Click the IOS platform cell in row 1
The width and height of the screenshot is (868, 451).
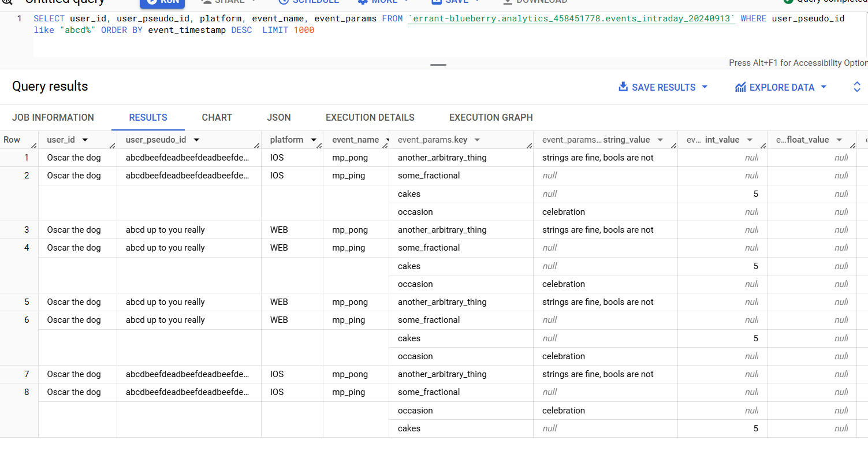coord(277,158)
